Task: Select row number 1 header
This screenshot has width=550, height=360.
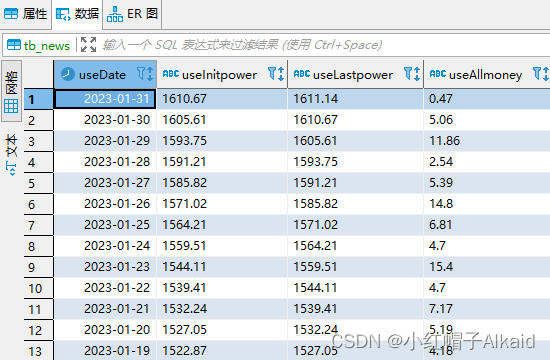Action: pos(39,99)
